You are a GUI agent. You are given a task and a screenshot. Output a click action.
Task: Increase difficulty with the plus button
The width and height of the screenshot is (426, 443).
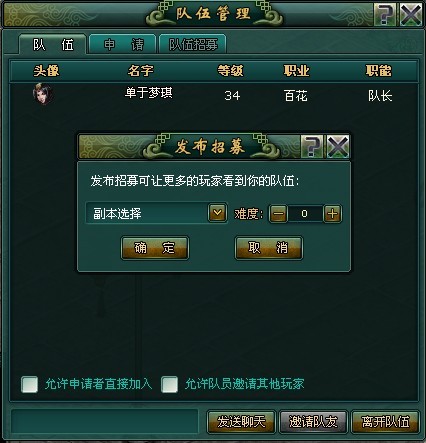click(x=332, y=214)
